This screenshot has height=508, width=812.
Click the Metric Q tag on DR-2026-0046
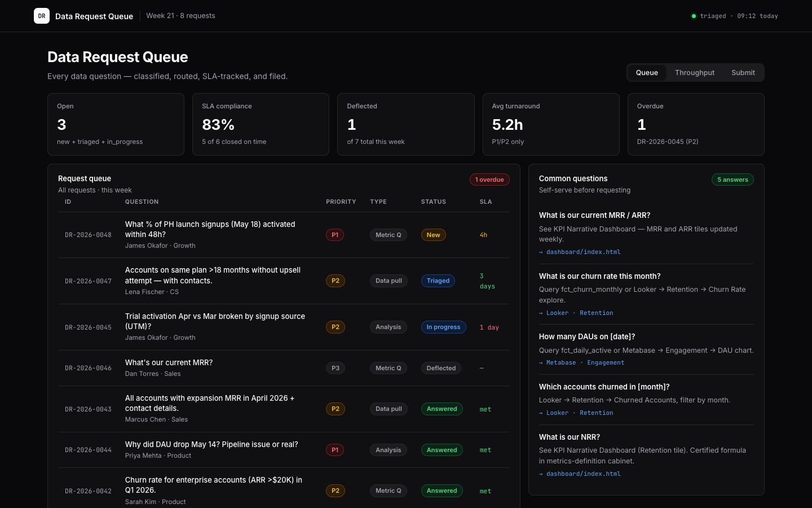(389, 368)
